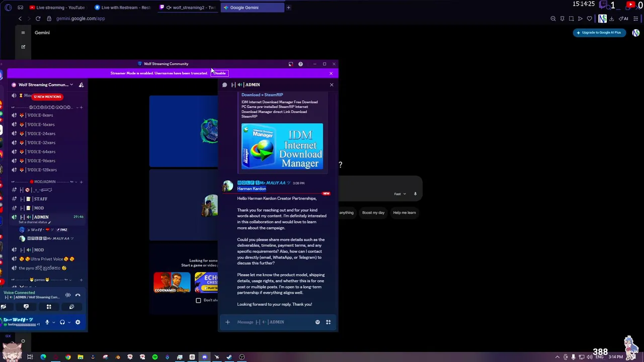Dismiss the Streamer Mode banner
644x362 pixels.
tap(331, 73)
